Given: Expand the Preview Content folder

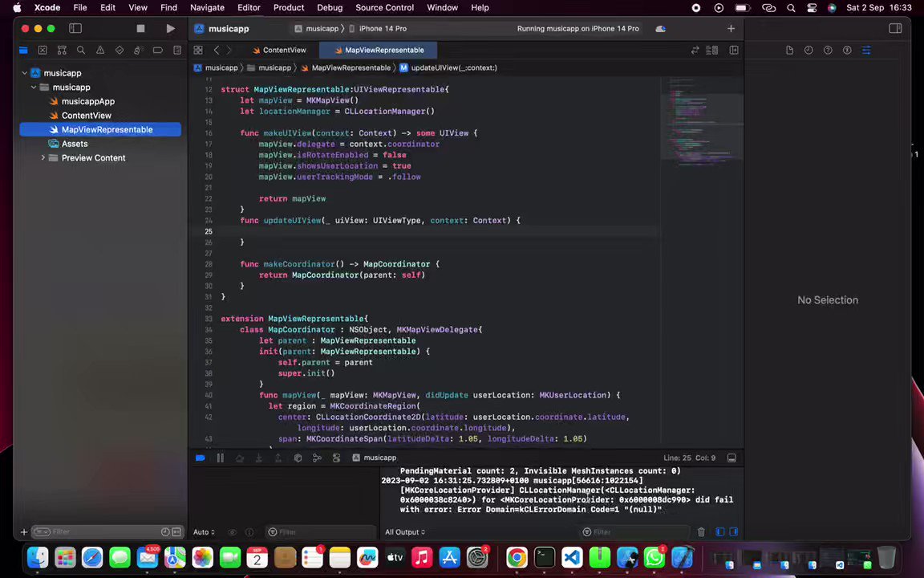Looking at the screenshot, I should click(x=43, y=158).
